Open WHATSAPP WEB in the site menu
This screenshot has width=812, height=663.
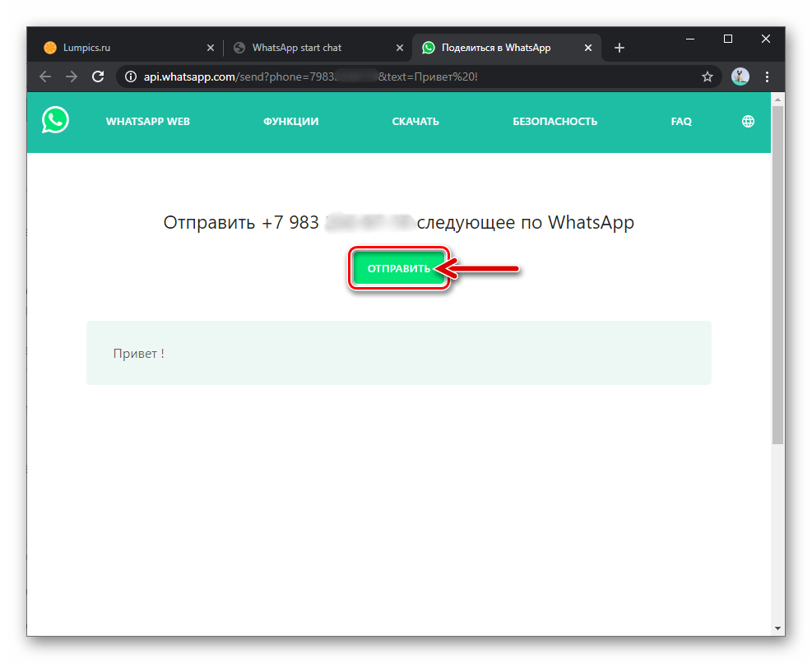pos(147,121)
